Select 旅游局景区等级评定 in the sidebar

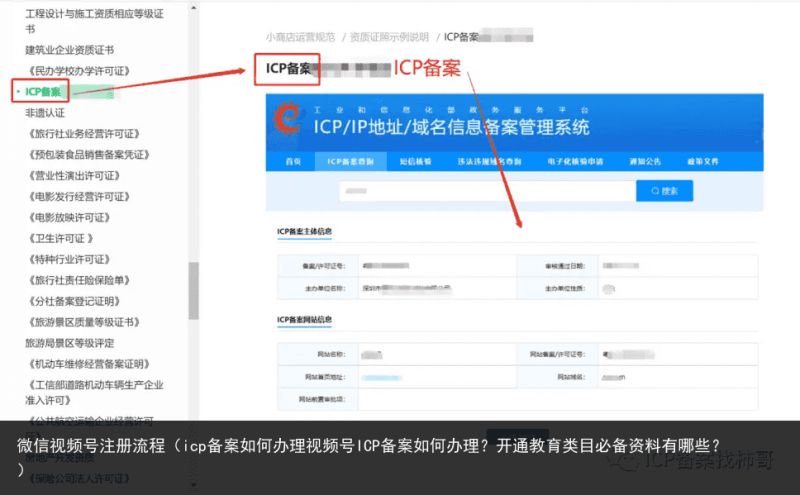(x=70, y=343)
